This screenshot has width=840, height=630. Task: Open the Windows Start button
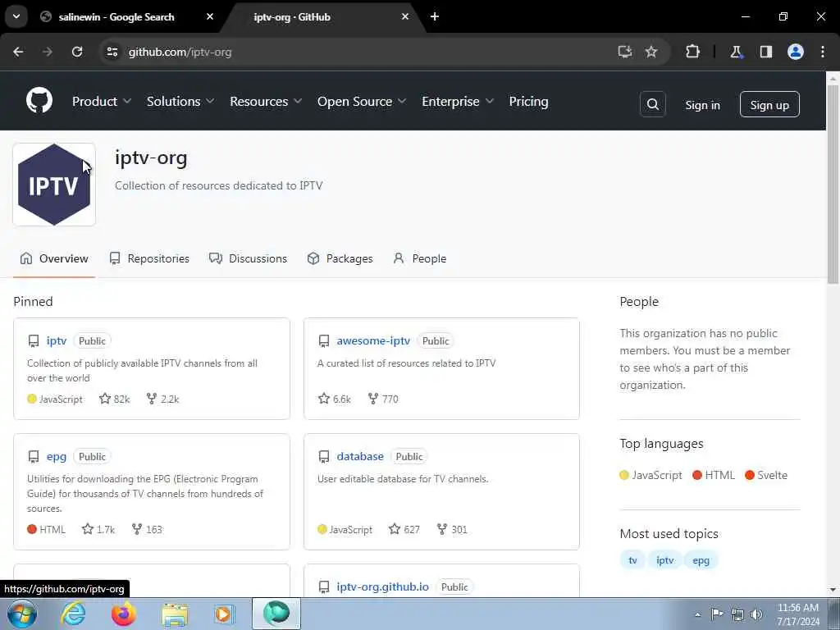(22, 614)
